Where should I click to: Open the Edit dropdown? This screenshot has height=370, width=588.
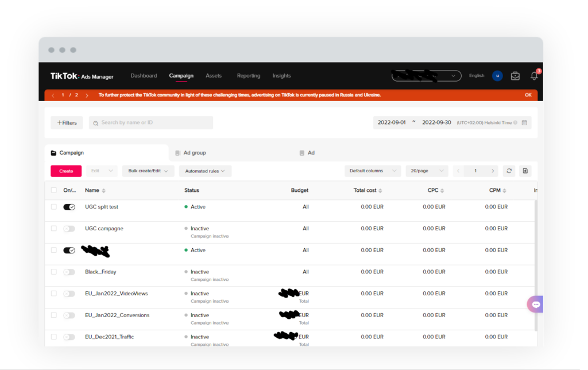(x=102, y=171)
